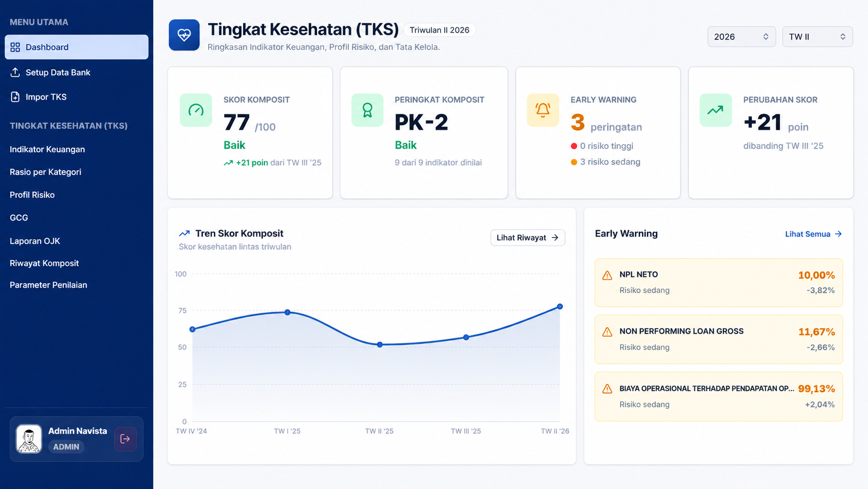Click '9 dari 9 indikator dinilai' text
The image size is (868, 489).
[438, 163]
